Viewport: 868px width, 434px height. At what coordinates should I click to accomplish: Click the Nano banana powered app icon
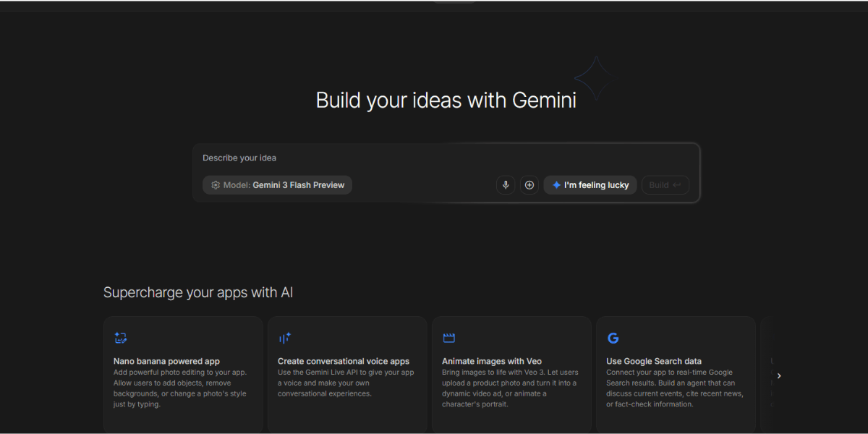pos(121,338)
